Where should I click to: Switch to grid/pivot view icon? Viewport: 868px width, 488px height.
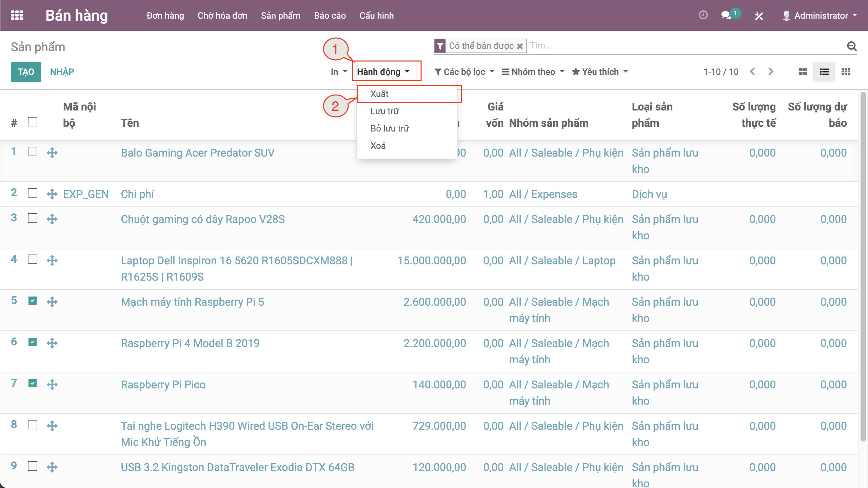tap(846, 72)
